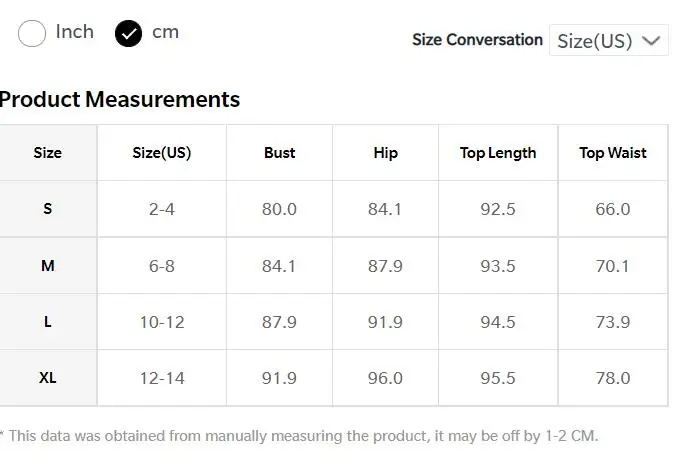The image size is (683, 471).
Task: Open the Size(US) conversion dropdown
Action: [607, 41]
